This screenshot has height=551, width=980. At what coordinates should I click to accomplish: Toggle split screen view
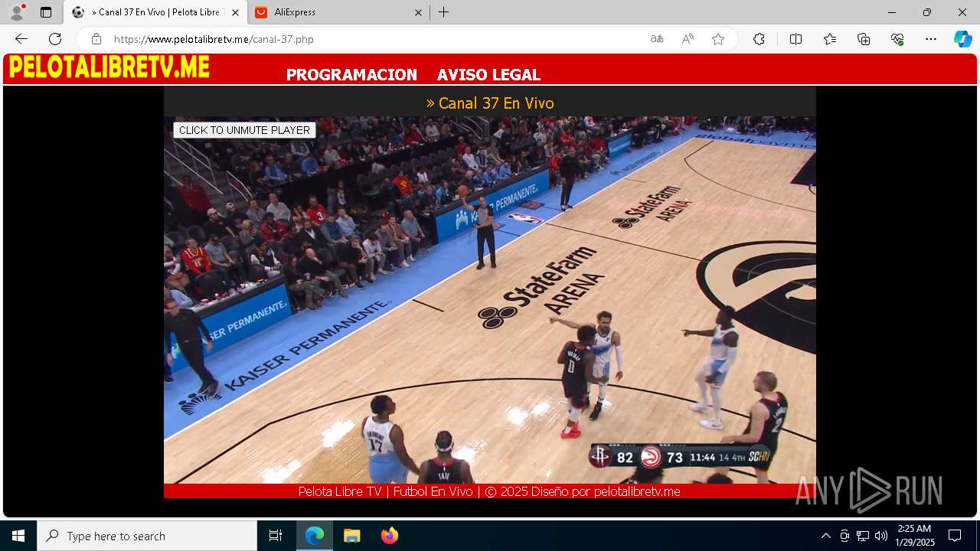[x=795, y=39]
